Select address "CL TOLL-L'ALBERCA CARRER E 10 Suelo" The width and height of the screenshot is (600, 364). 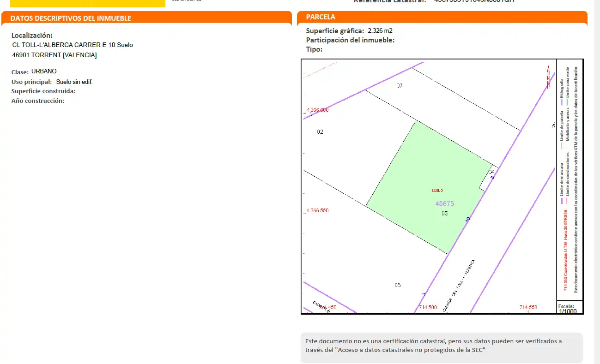tap(73, 45)
